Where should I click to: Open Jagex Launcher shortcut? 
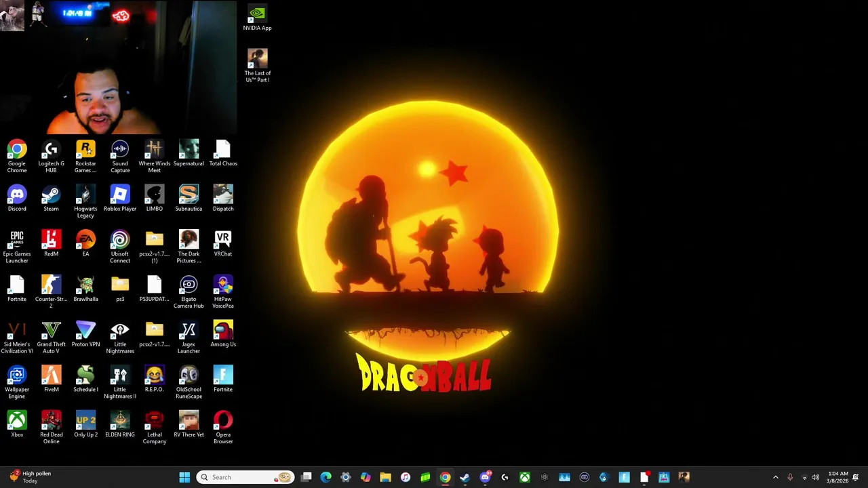(x=189, y=338)
